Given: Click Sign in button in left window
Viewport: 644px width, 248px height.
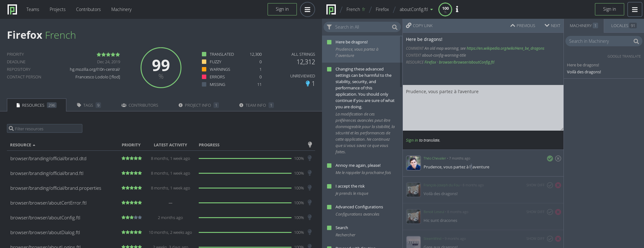Looking at the screenshot, I should click(x=282, y=9).
